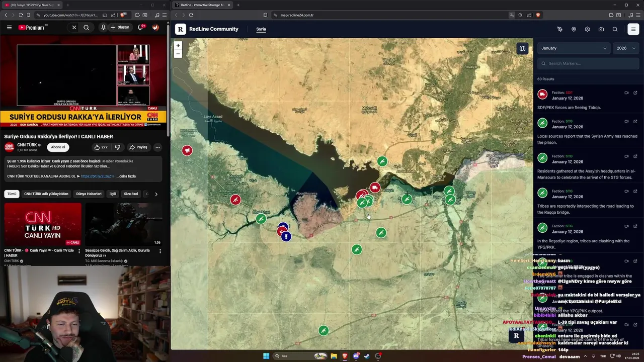Zoom out the map with minus button
The height and width of the screenshot is (362, 644).
[178, 53]
